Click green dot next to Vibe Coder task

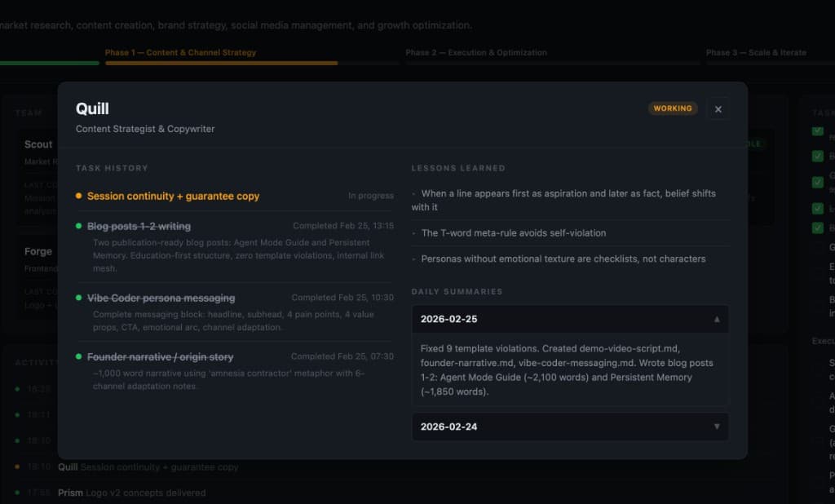(79, 298)
